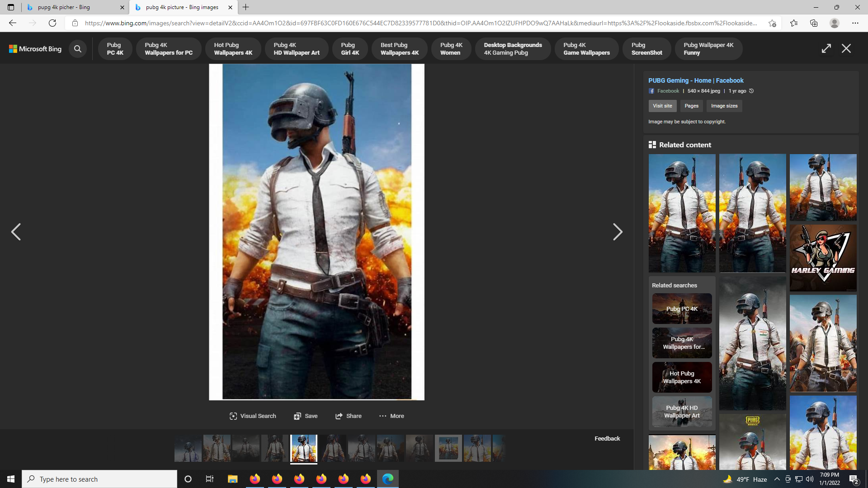Add page to favorites star icon
The image size is (868, 488).
[x=772, y=23]
